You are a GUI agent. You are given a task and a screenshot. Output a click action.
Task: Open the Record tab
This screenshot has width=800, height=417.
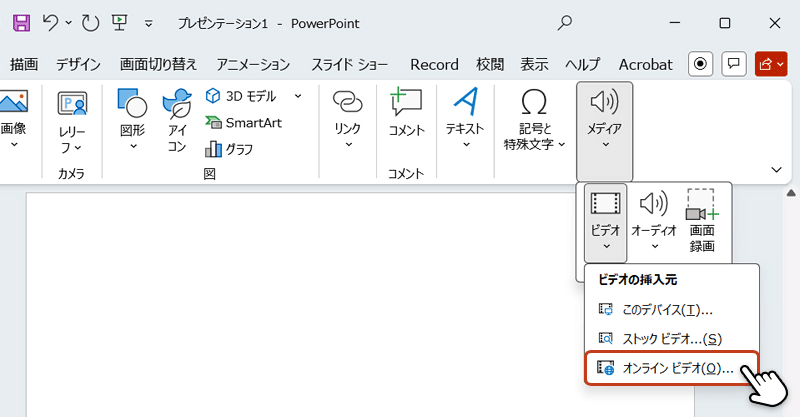[434, 64]
